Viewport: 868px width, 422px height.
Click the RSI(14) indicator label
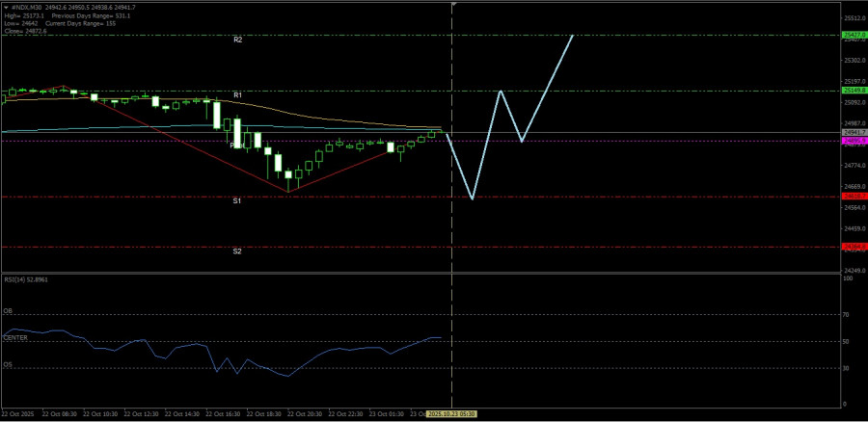tap(25, 279)
